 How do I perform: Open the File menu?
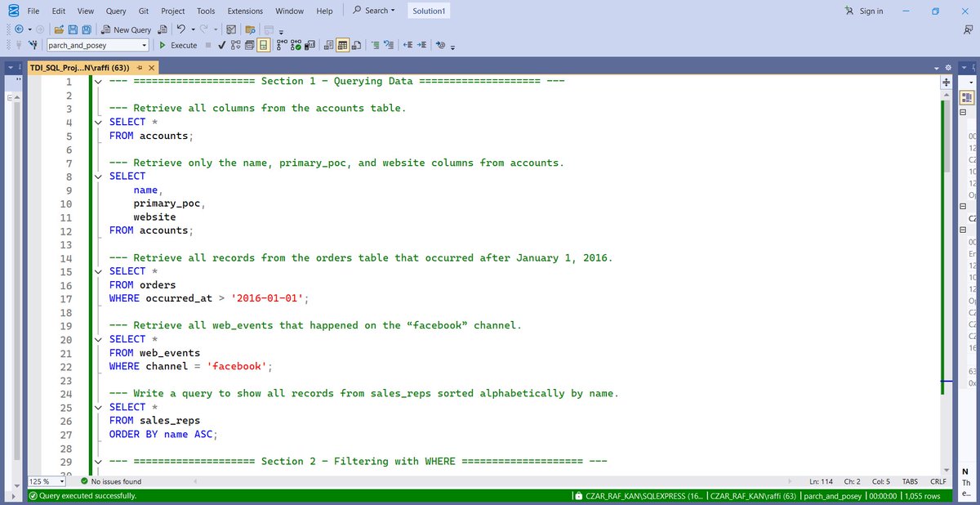(33, 11)
